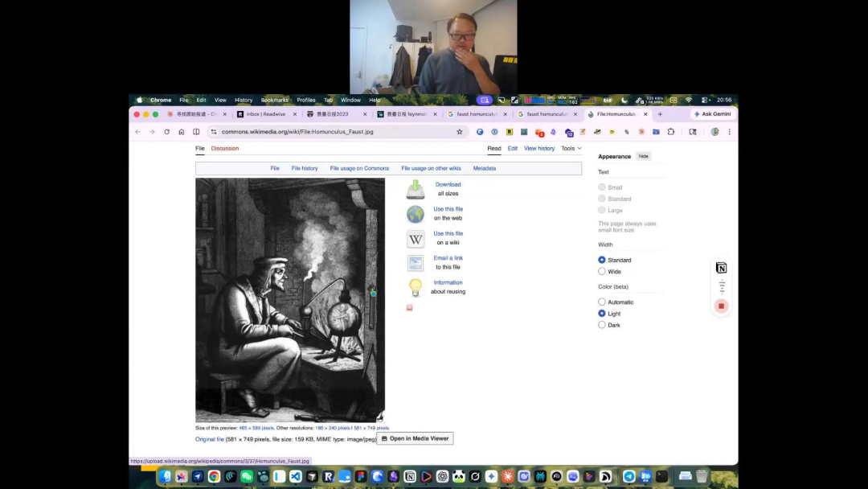Go to the Chrome home page icon
The image size is (868, 489).
(182, 132)
